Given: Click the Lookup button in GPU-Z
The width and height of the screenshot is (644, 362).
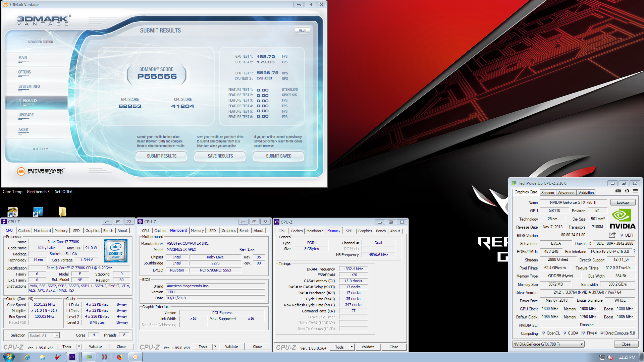Looking at the screenshot, I should pos(623,202).
